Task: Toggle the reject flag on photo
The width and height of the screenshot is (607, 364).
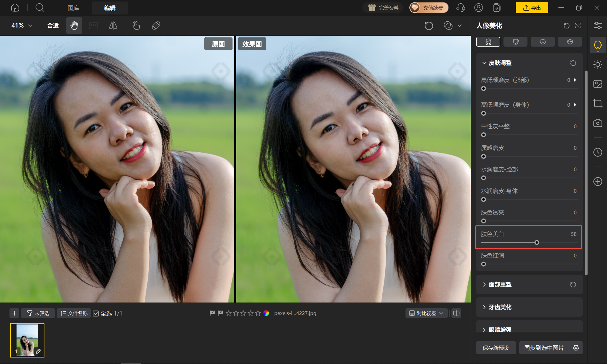Action: [221, 313]
